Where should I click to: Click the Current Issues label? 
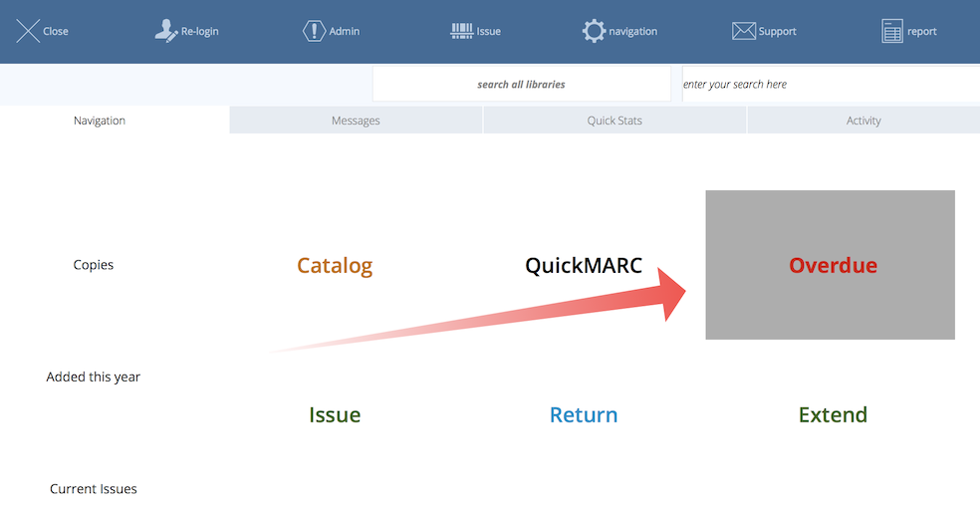94,489
